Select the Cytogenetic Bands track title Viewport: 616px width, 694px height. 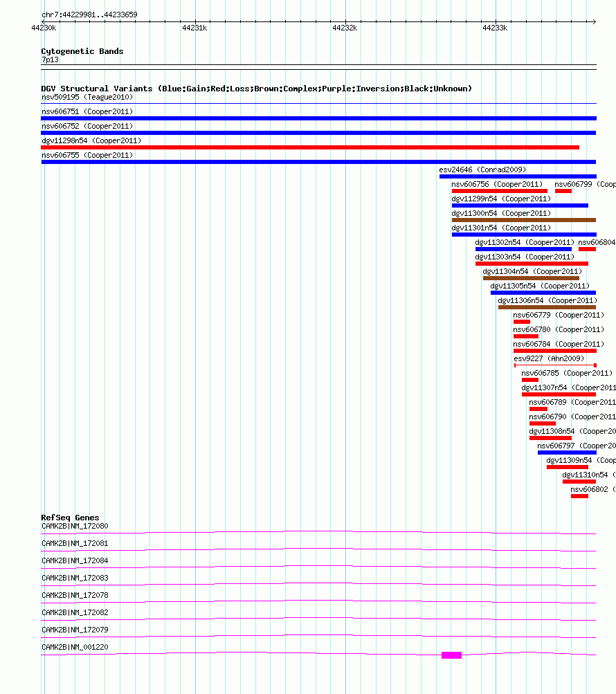tap(82, 51)
